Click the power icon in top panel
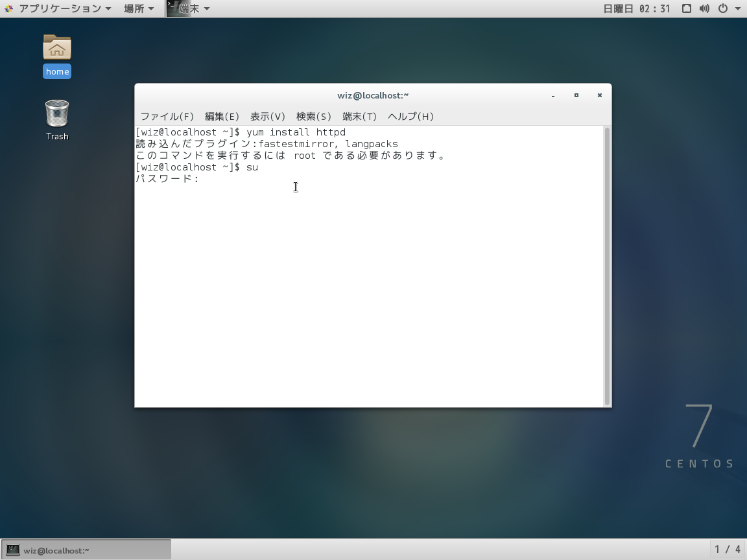 (723, 8)
